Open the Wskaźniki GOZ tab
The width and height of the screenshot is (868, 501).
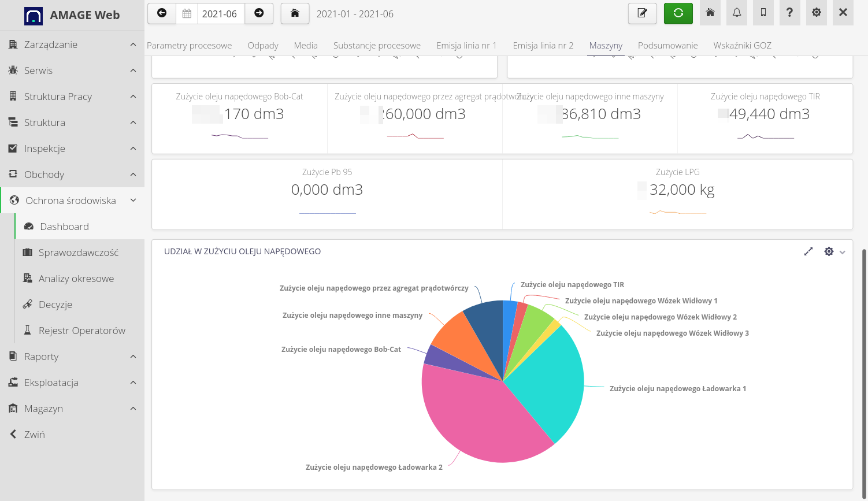pyautogui.click(x=742, y=45)
